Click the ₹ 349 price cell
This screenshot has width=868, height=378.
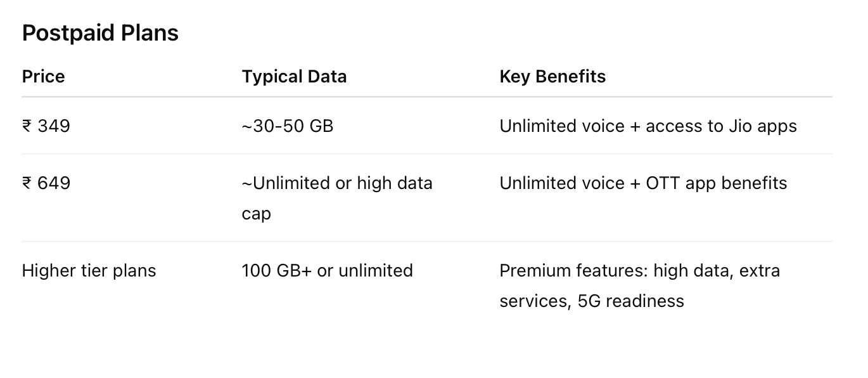tap(46, 126)
